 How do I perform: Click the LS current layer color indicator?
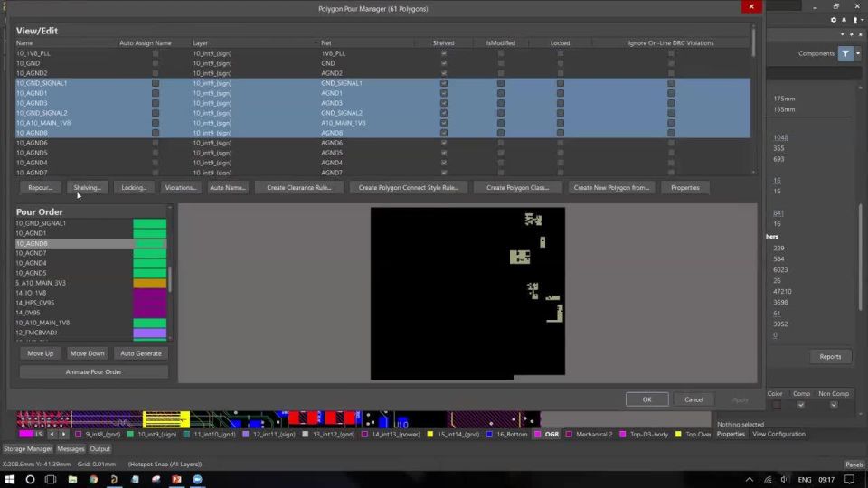[26, 435]
